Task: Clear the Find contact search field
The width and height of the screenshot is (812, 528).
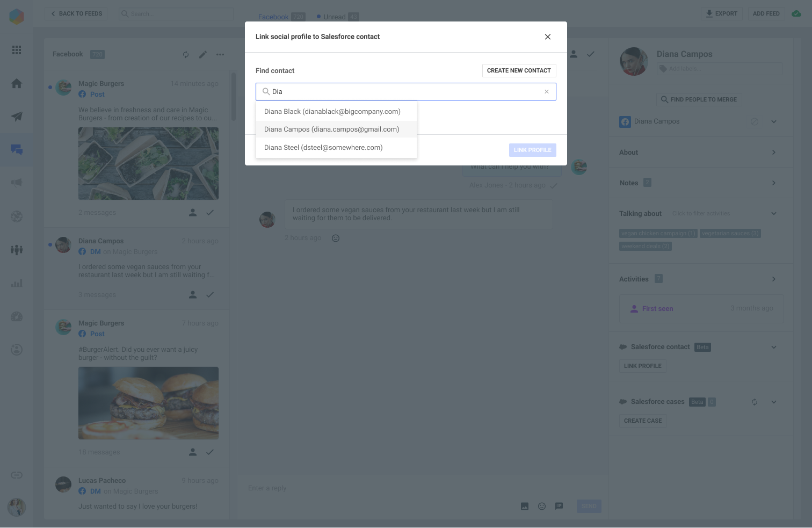Action: pyautogui.click(x=547, y=92)
